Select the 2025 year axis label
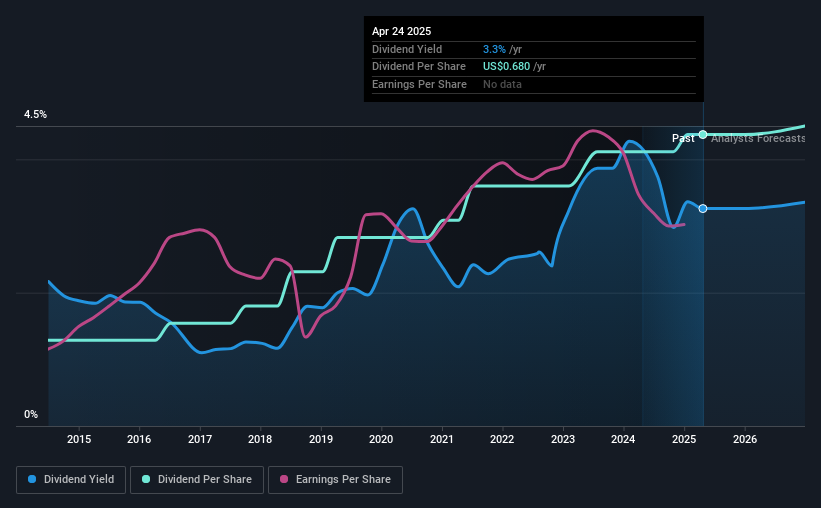The image size is (821, 508). pyautogui.click(x=684, y=439)
